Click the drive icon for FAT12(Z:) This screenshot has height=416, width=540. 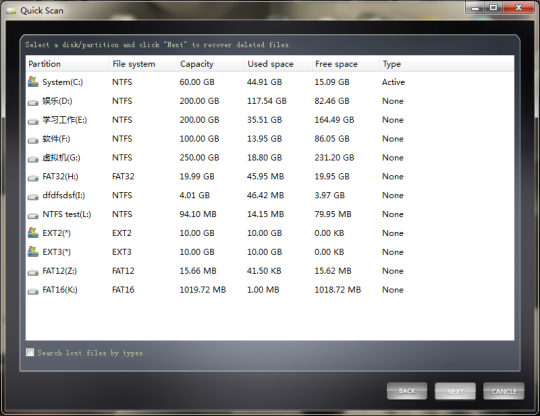33,273
